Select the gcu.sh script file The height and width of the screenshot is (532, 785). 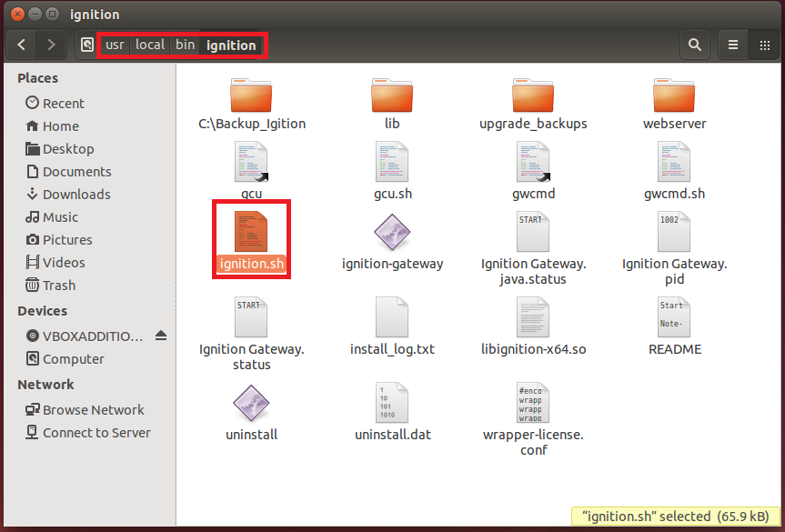pyautogui.click(x=393, y=170)
